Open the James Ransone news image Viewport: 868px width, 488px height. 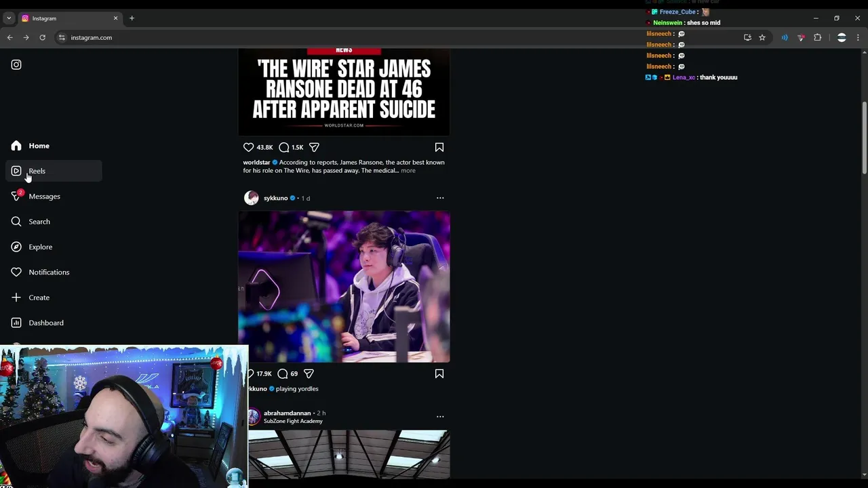click(x=344, y=91)
